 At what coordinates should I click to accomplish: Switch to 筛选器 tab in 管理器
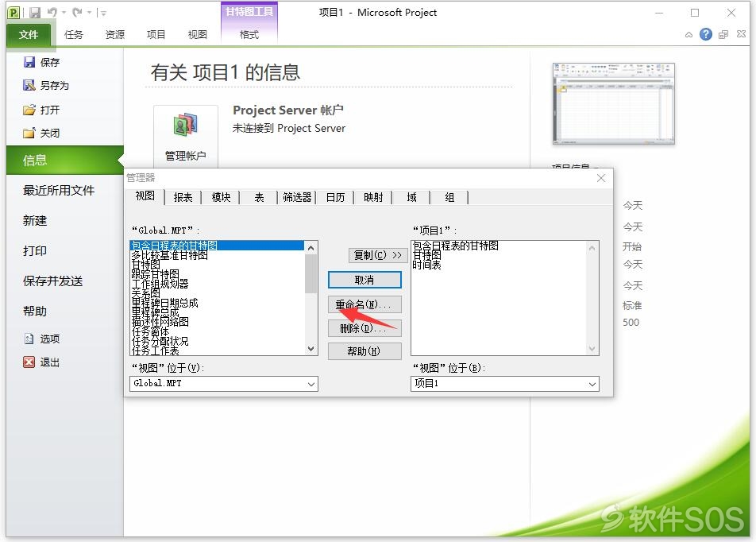tap(297, 197)
